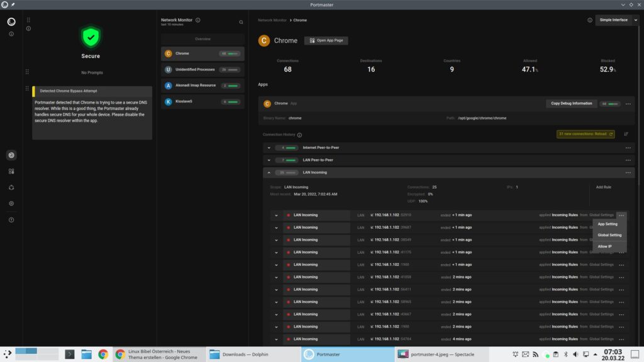Open the app settings grid icon in sidebar

[x=11, y=171]
